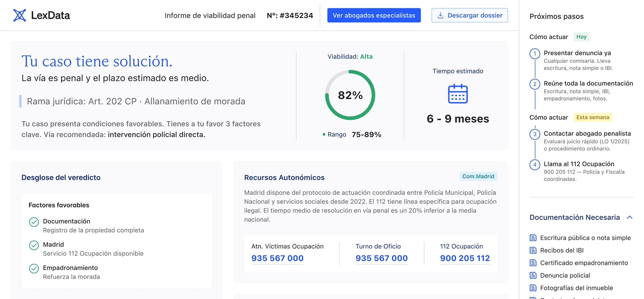Image resolution: width=644 pixels, height=299 pixels.
Task: Click the Rango 75-89% value
Action: pos(366,134)
